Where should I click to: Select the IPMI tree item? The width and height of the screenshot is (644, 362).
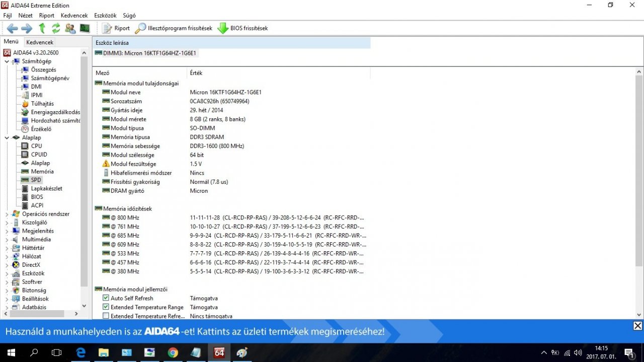pos(37,95)
